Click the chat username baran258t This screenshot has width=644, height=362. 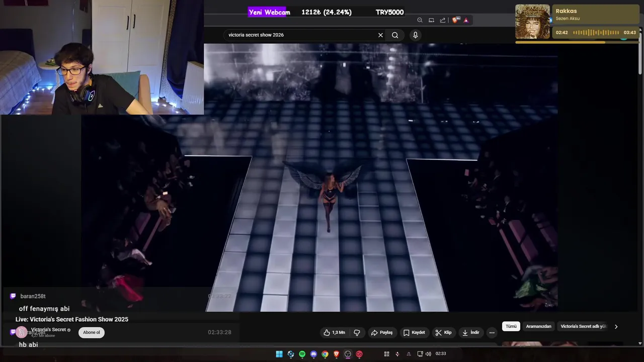pos(33,296)
